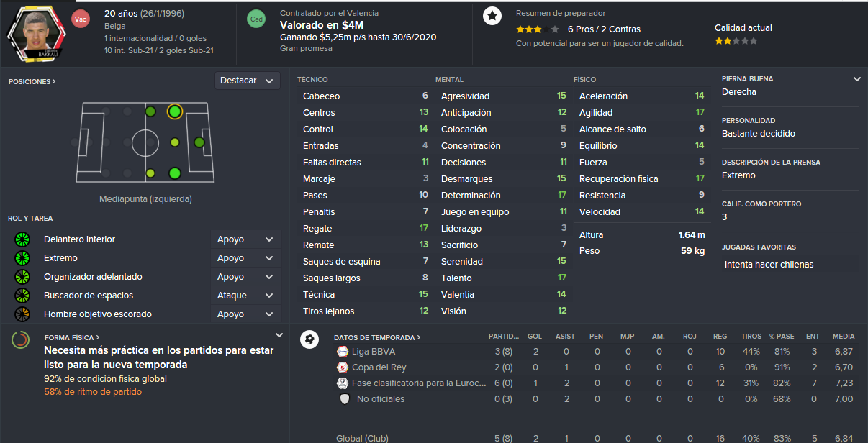Open the Posiciones section link

point(32,82)
